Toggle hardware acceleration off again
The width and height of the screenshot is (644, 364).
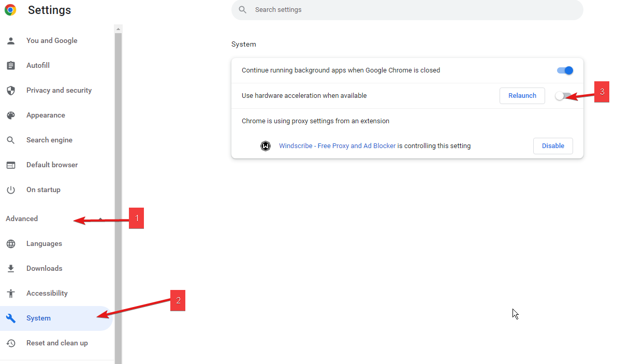(561, 95)
